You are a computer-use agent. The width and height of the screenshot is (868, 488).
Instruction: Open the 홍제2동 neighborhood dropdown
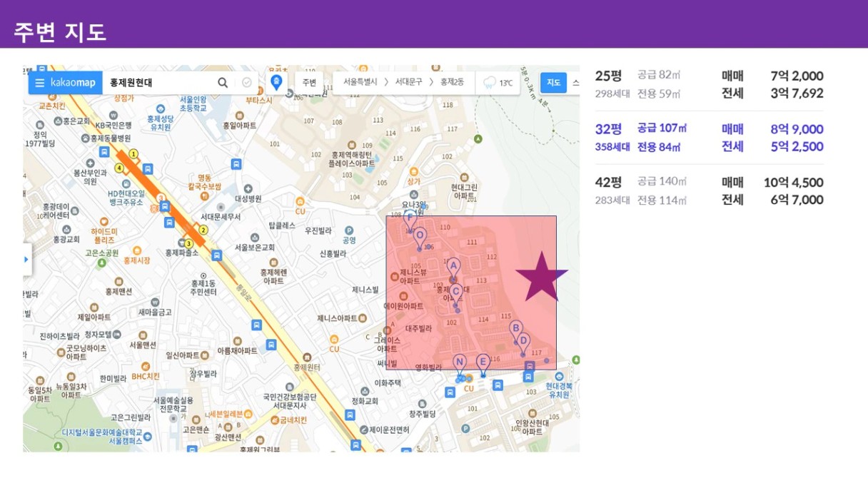click(x=453, y=83)
